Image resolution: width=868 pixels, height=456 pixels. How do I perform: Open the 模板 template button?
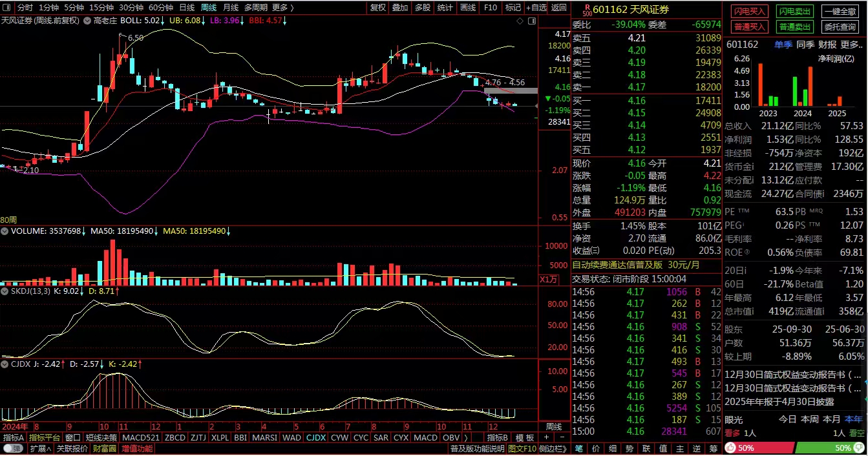(524, 437)
